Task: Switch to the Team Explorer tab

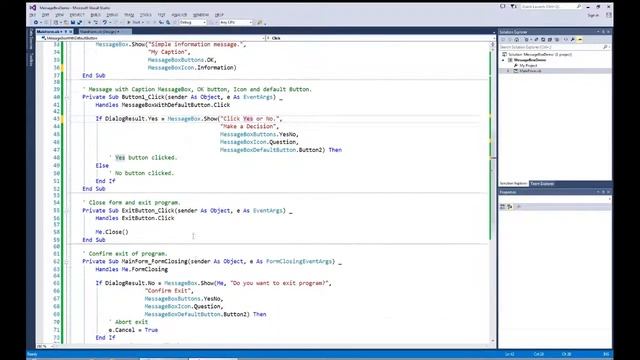Action: [x=542, y=184]
